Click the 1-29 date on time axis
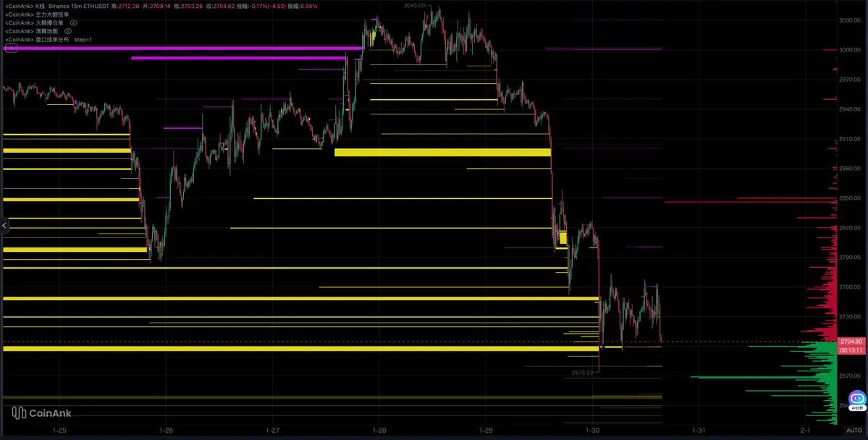This screenshot has width=868, height=440. [485, 430]
